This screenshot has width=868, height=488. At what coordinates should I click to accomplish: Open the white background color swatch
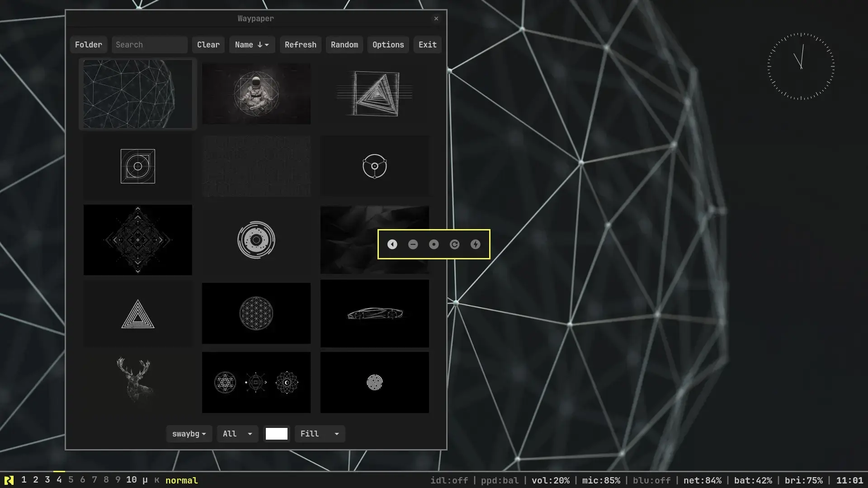[x=276, y=434]
